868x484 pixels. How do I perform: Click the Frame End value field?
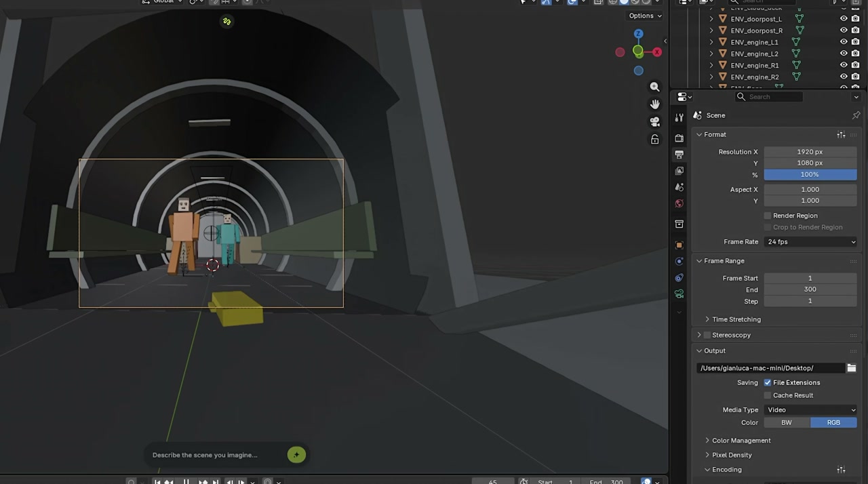(x=810, y=289)
